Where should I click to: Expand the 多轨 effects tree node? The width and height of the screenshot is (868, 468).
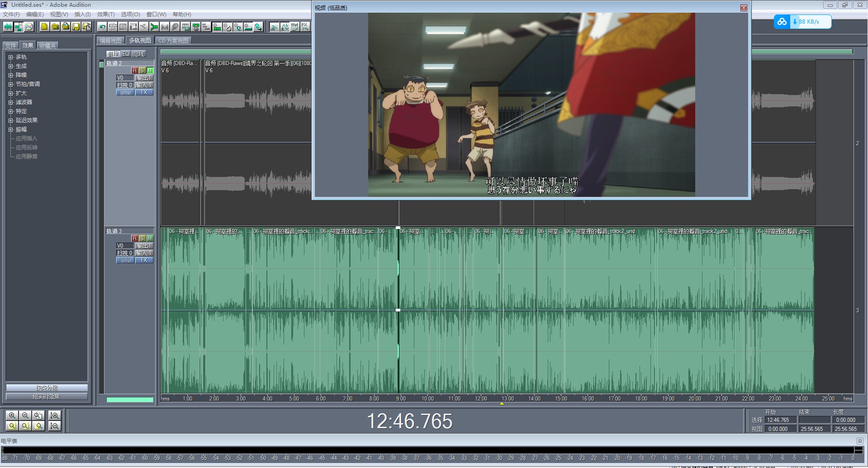(x=10, y=57)
